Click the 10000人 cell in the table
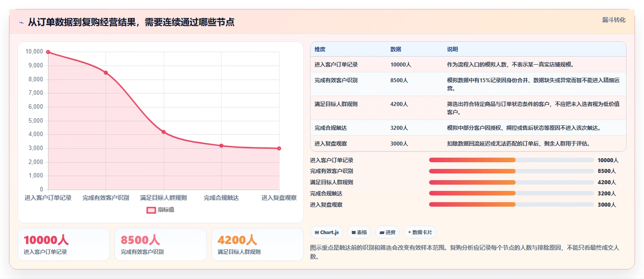The height and width of the screenshot is (279, 644). (401, 64)
